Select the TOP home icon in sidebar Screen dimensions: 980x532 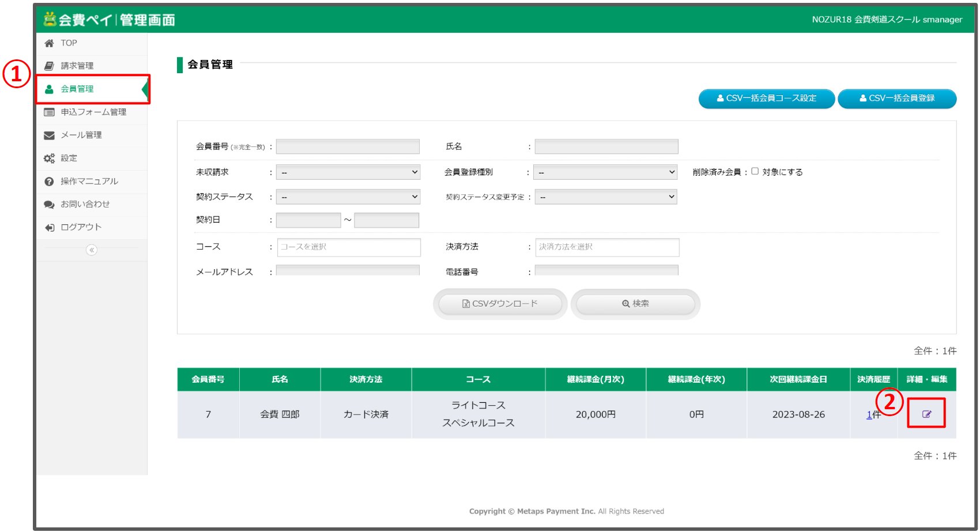point(50,42)
